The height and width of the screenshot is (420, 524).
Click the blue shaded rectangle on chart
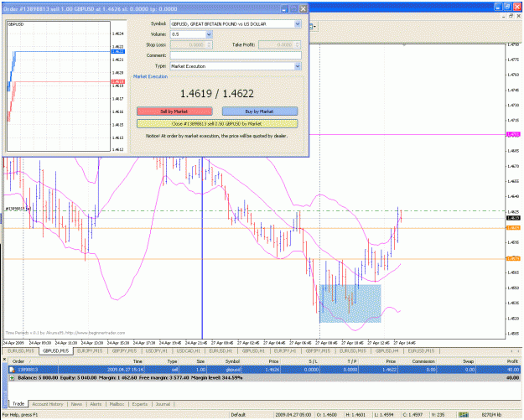coord(350,303)
